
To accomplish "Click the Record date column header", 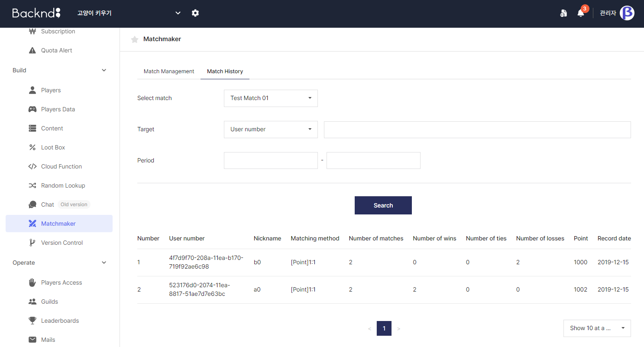I will pos(614,238).
